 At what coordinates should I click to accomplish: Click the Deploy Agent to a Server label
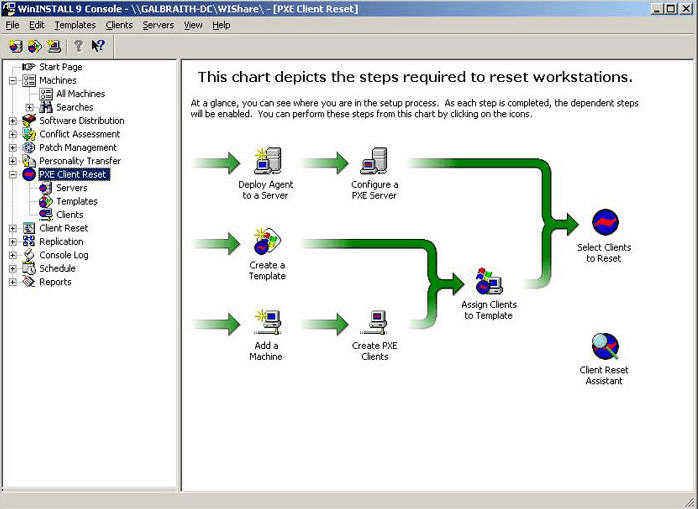pos(266,190)
